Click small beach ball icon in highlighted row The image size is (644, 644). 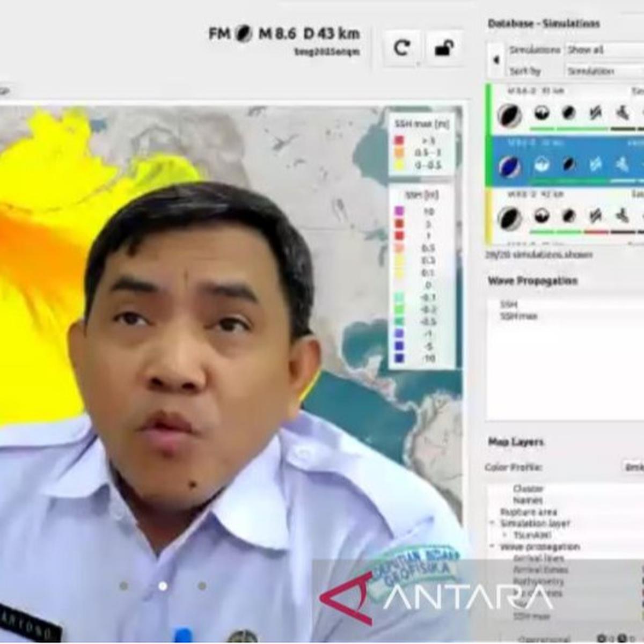pyautogui.click(x=569, y=164)
